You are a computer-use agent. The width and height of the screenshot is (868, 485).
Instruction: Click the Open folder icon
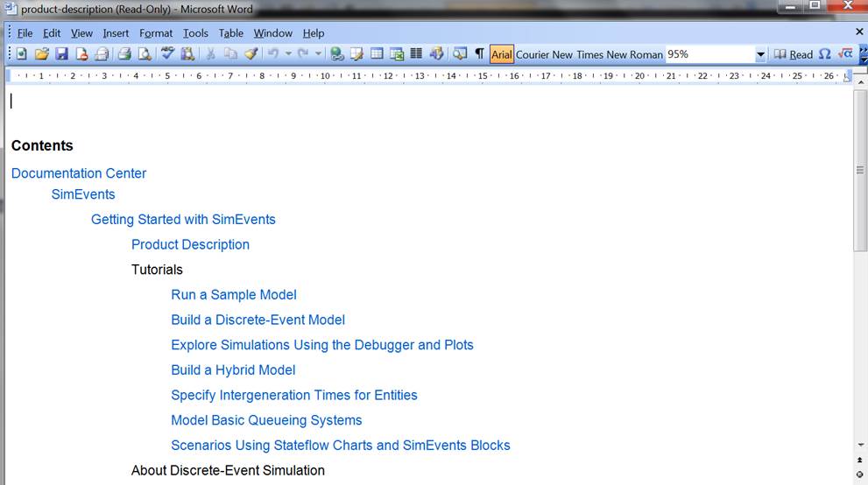point(41,53)
